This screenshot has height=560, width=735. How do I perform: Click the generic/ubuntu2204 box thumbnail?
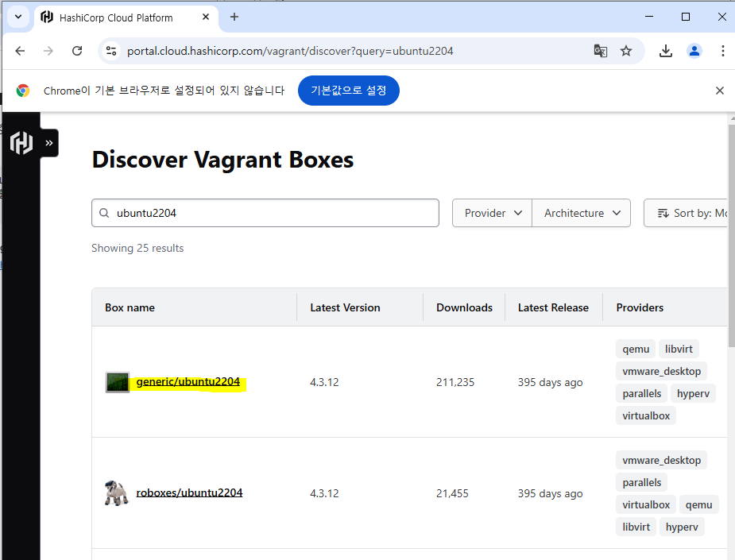click(117, 382)
